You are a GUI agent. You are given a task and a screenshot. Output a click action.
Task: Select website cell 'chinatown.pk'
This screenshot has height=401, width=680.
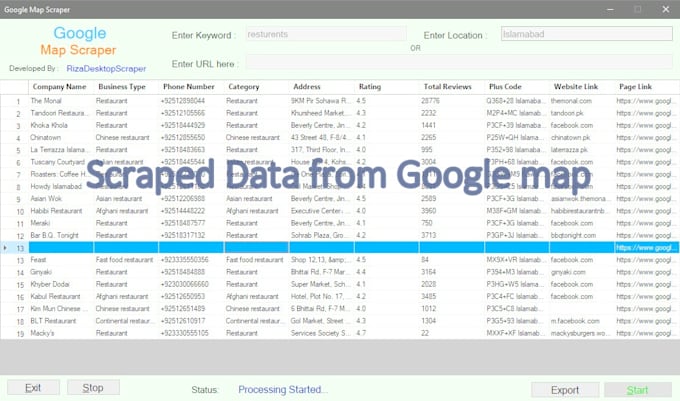coord(582,137)
